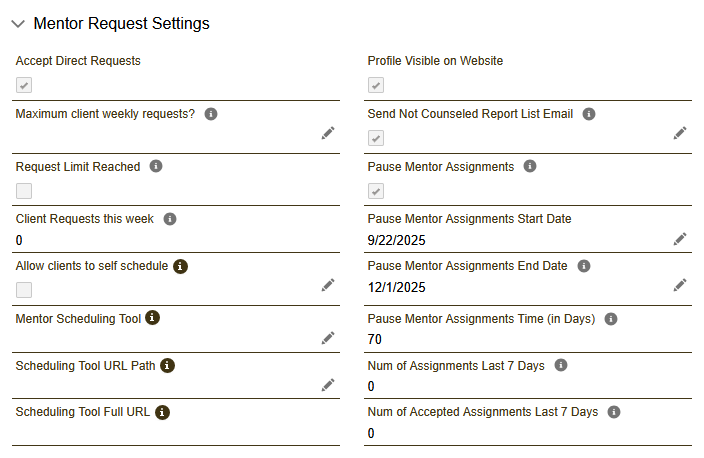The height and width of the screenshot is (458, 704).
Task: Toggle Accept Direct Requests checkbox
Action: 24,85
